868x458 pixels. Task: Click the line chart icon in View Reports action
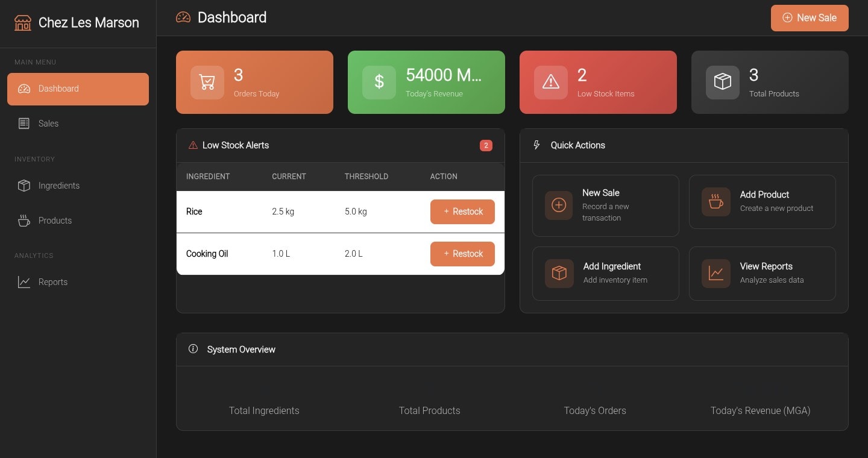click(x=715, y=274)
